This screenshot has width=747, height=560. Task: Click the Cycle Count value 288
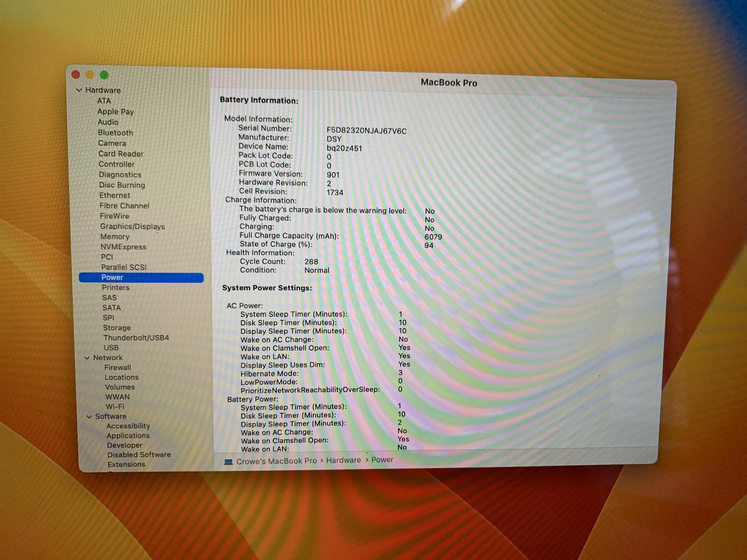pyautogui.click(x=311, y=262)
